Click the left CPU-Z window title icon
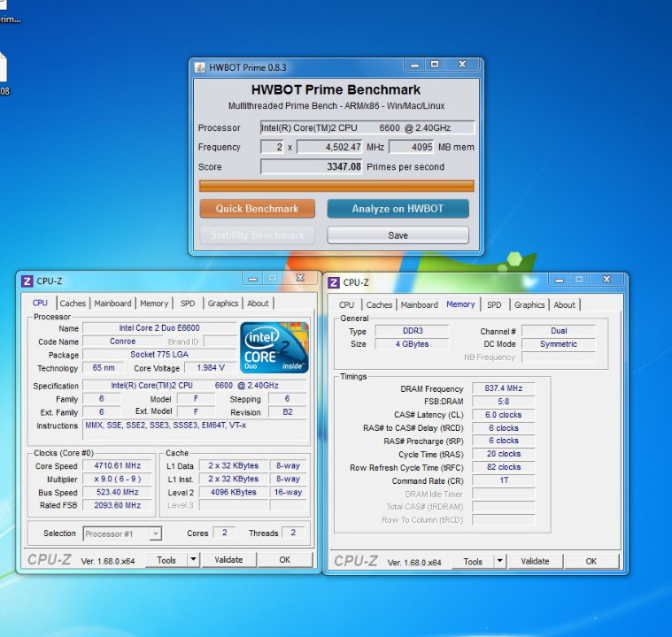 point(27,281)
